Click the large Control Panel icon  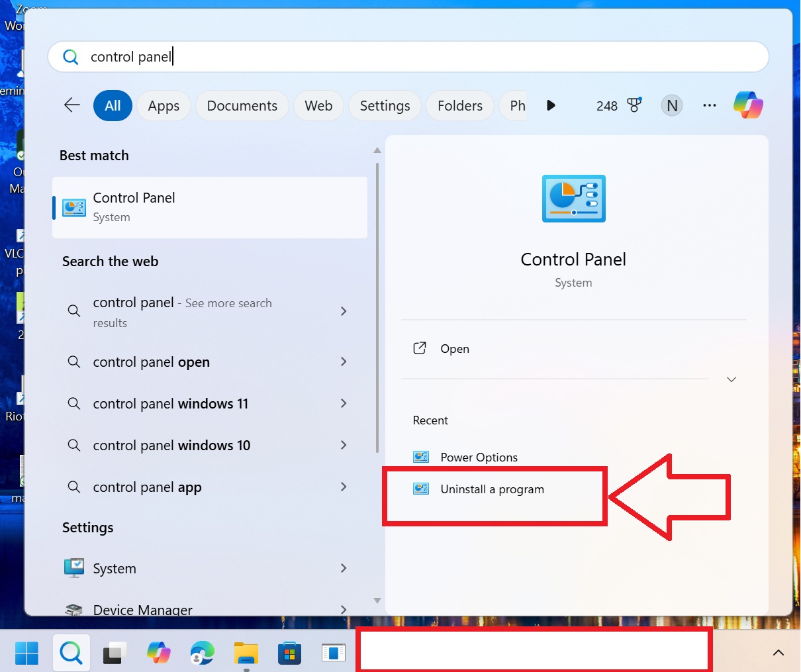(573, 198)
